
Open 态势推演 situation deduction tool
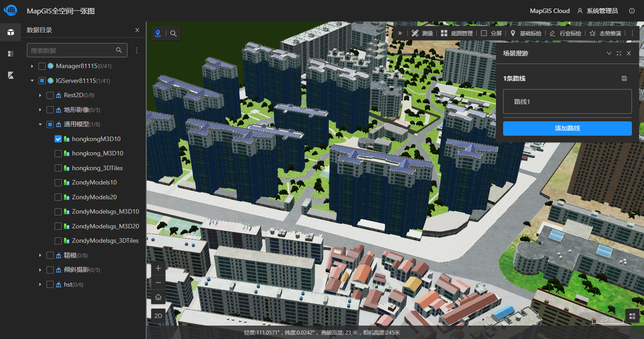coord(605,33)
